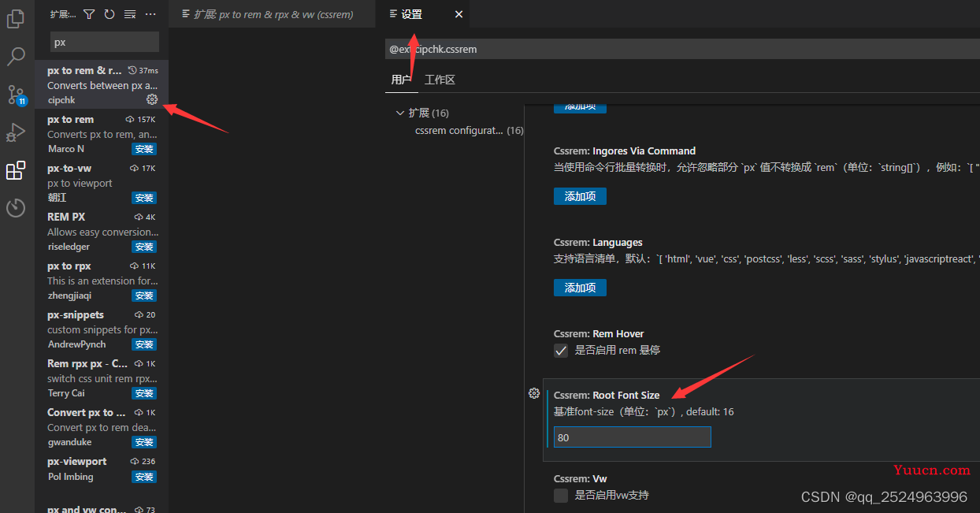The height and width of the screenshot is (513, 980).
Task: Select the px-viewport extension title
Action: pos(77,462)
